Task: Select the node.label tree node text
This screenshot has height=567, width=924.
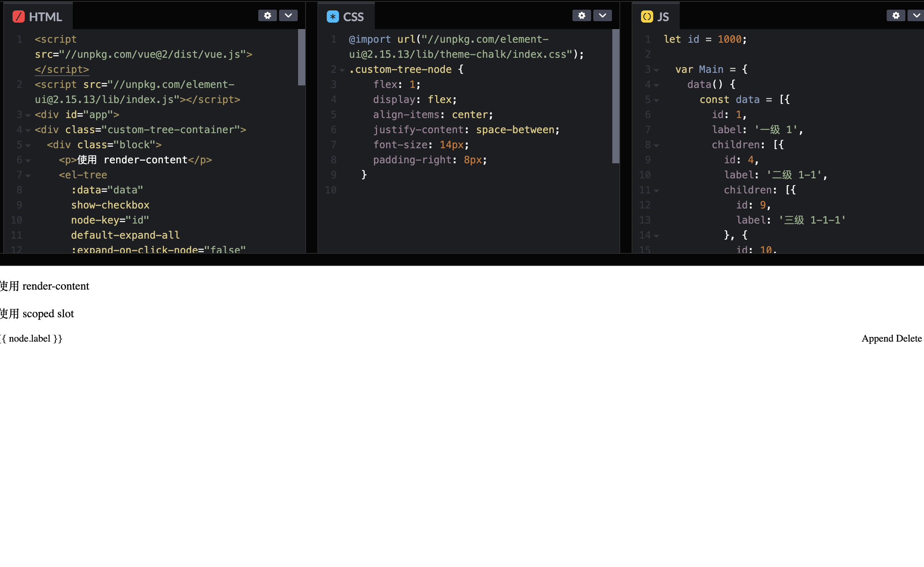Action: coord(31,338)
